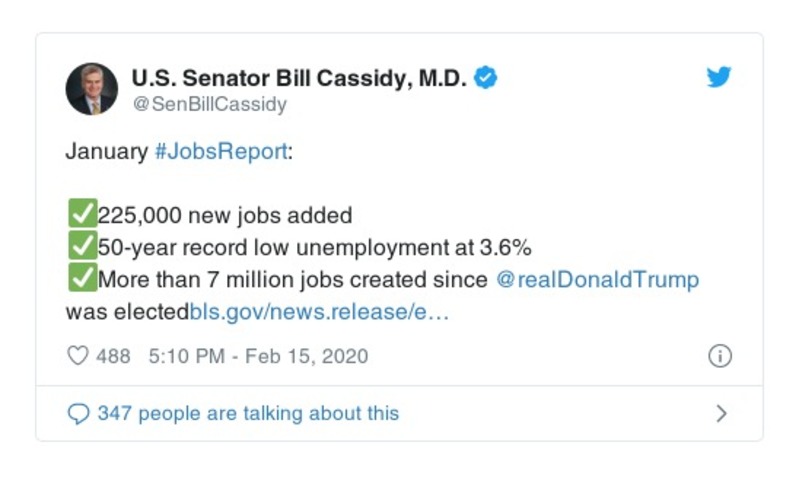The width and height of the screenshot is (799, 490).
Task: Click the name U.S. Senator Bill Cassidy, M.D.
Action: [299, 78]
